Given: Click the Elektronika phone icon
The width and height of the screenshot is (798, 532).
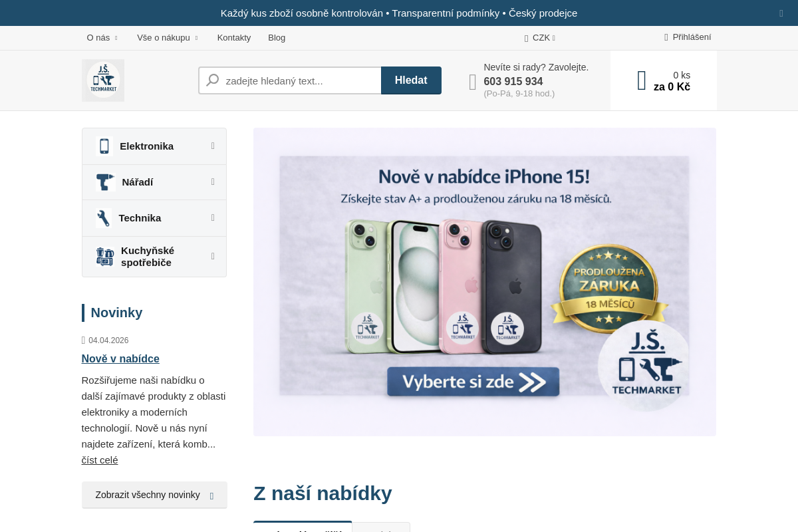Looking at the screenshot, I should tap(104, 146).
